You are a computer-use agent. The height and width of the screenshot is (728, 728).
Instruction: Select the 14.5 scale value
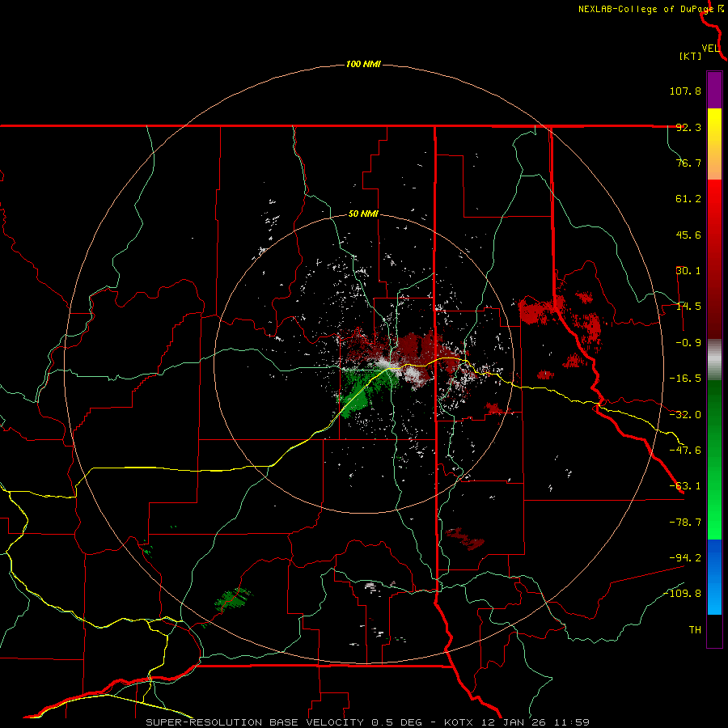click(x=688, y=307)
